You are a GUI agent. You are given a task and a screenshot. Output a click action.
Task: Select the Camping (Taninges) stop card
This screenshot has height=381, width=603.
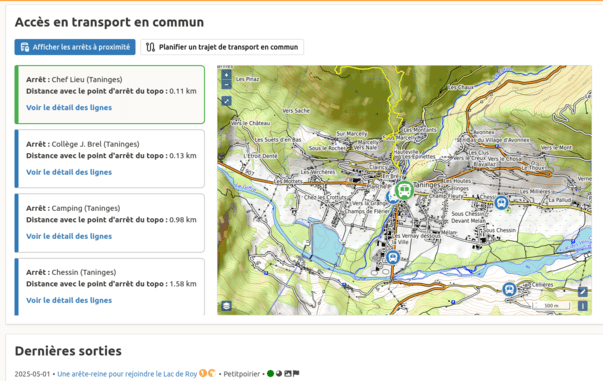(110, 223)
